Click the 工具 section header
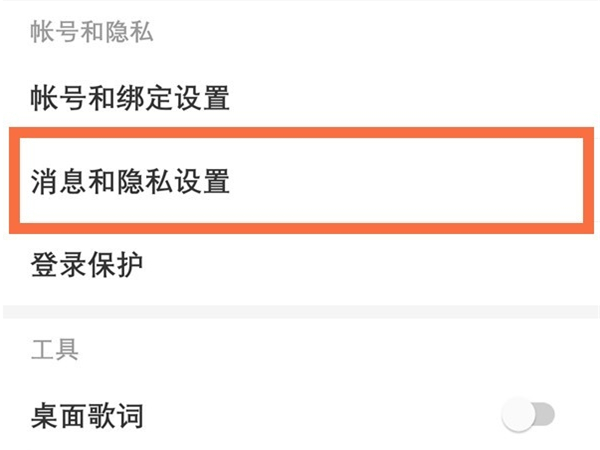The height and width of the screenshot is (450, 600). (54, 349)
